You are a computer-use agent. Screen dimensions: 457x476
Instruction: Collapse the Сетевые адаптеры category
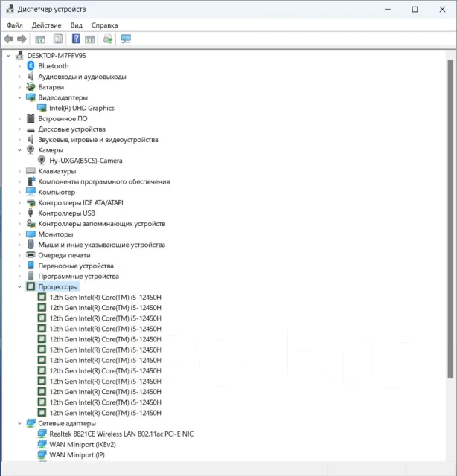click(x=20, y=423)
